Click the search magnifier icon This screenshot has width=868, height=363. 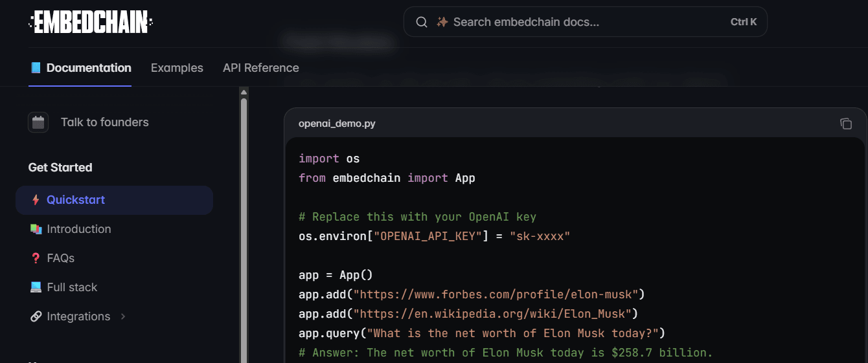pyautogui.click(x=422, y=22)
